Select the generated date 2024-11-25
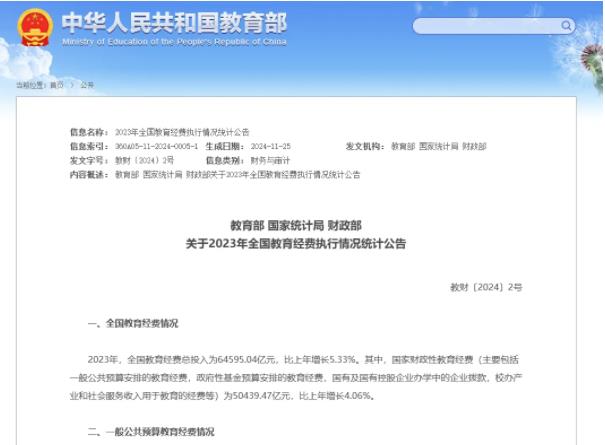The width and height of the screenshot is (605, 445). tap(270, 146)
